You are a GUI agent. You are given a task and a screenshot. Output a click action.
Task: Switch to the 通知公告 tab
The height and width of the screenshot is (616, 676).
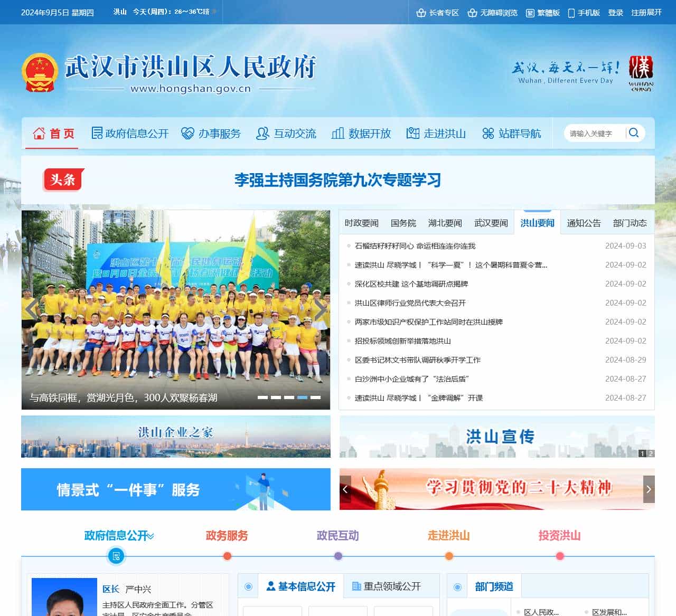pos(584,222)
